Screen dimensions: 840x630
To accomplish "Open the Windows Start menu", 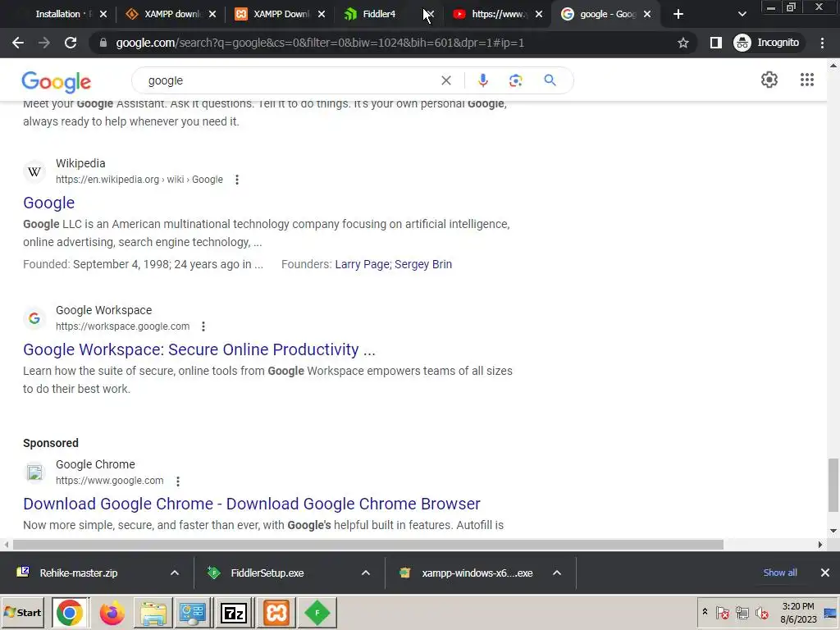I will coord(23,612).
